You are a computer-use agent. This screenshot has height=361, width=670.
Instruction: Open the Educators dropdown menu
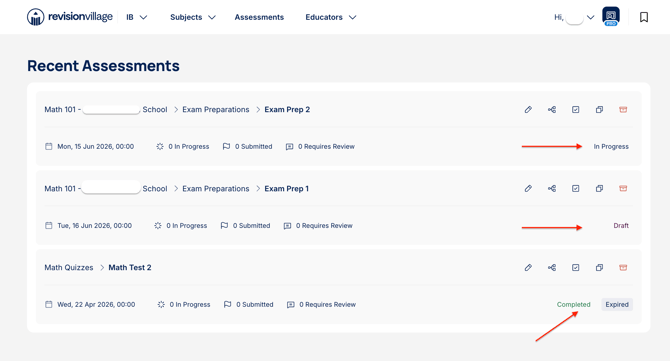pos(330,17)
